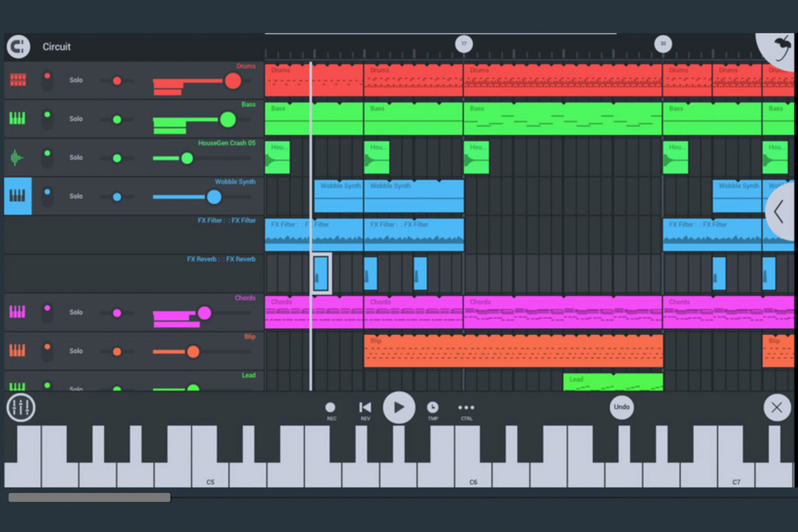This screenshot has height=532, width=798.
Task: Solo the Drums track
Action: (x=76, y=80)
